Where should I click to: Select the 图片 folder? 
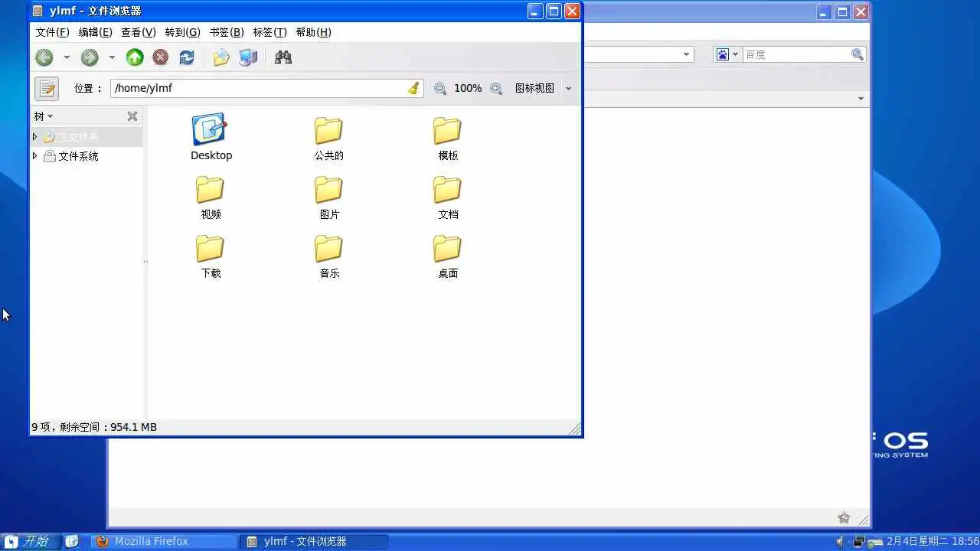tap(329, 197)
